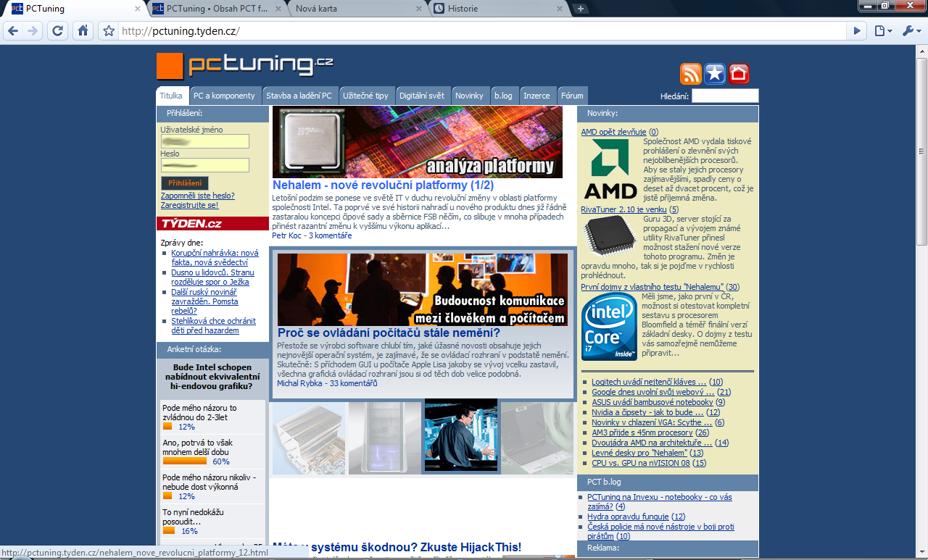Open the Užitečné tipy section

365,96
